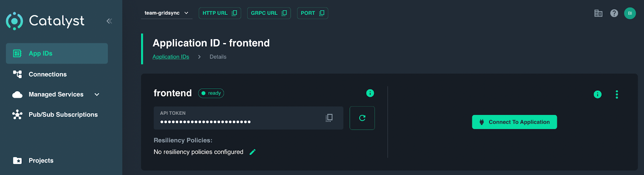The height and width of the screenshot is (175, 644).
Task: Collapse the sidebar with double chevron
Action: [109, 21]
